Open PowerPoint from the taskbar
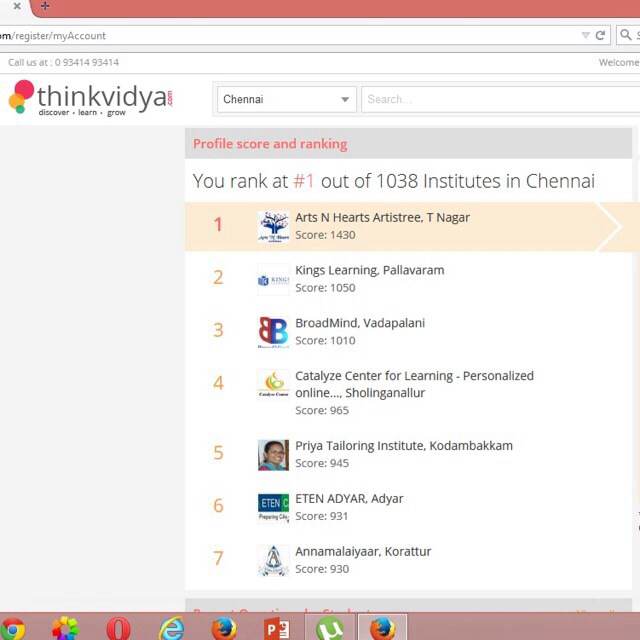 (x=277, y=629)
